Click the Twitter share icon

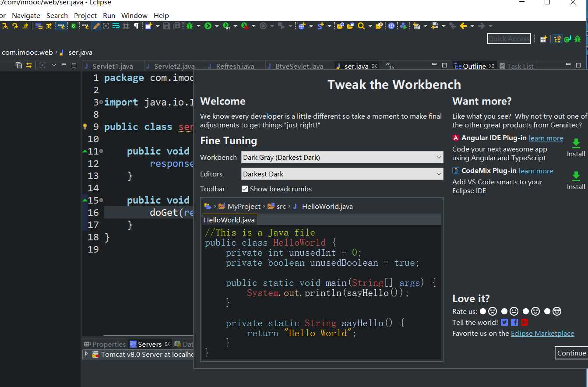point(504,322)
